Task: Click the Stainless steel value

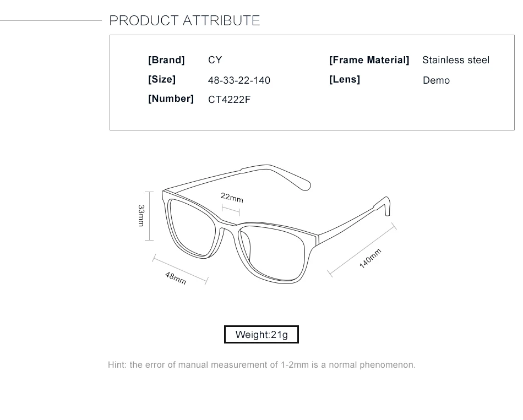Action: pos(456,60)
